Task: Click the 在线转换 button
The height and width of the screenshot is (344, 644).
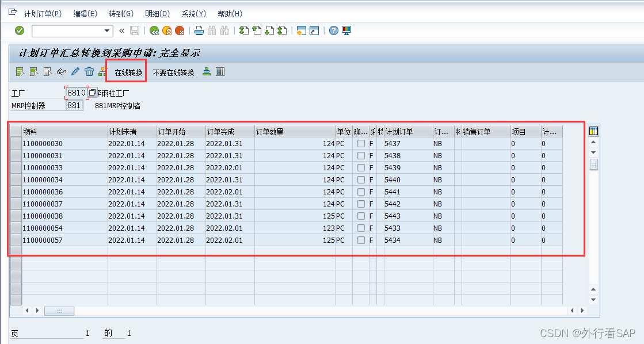Action: (128, 72)
